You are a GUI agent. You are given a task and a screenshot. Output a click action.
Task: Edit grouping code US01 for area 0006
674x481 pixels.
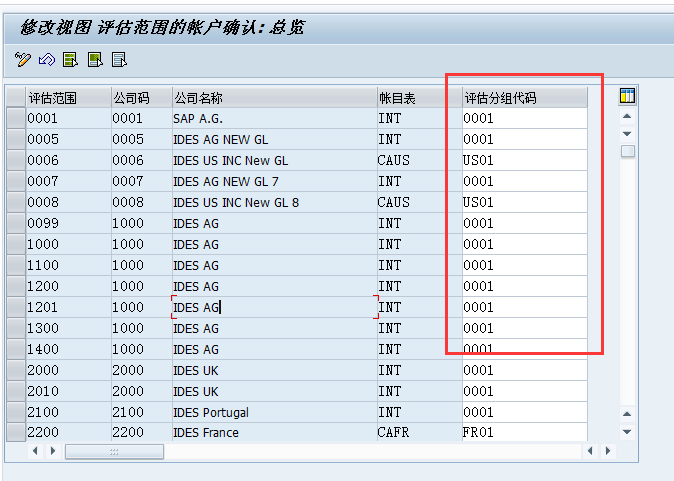point(524,160)
